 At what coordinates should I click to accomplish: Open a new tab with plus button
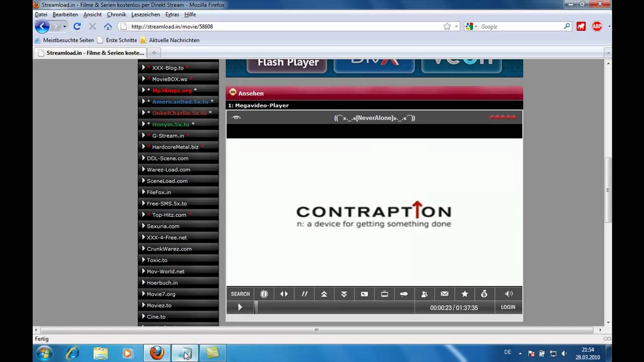pyautogui.click(x=154, y=53)
